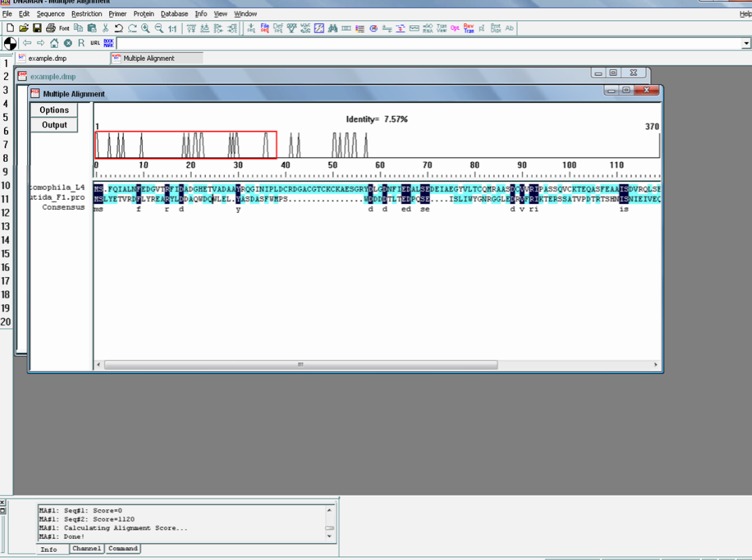The height and width of the screenshot is (560, 752).
Task: Redo the last undone action
Action: click(132, 28)
